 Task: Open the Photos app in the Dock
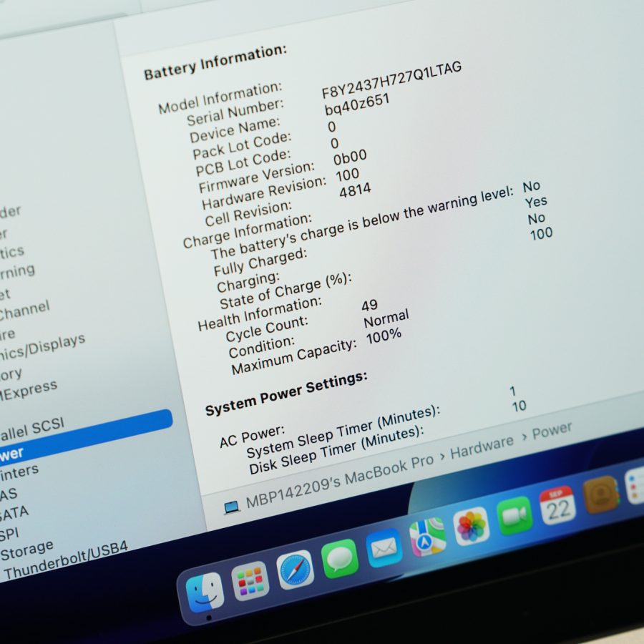[x=471, y=526]
